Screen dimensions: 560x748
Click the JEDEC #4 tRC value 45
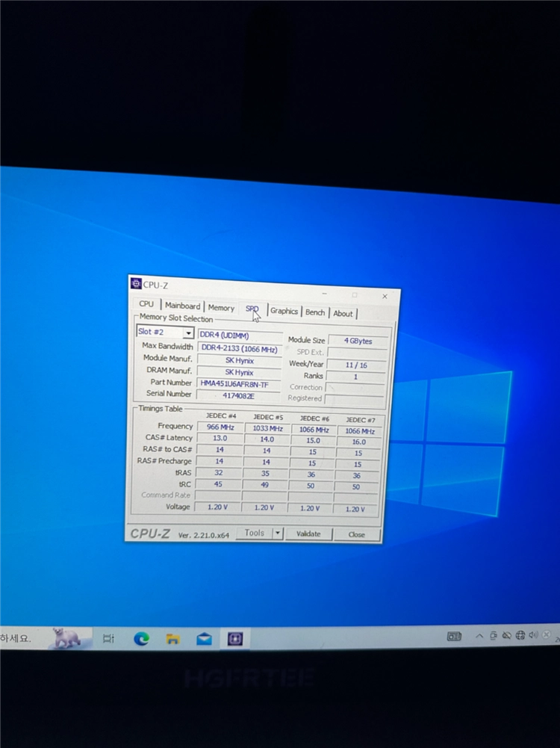[x=218, y=484]
